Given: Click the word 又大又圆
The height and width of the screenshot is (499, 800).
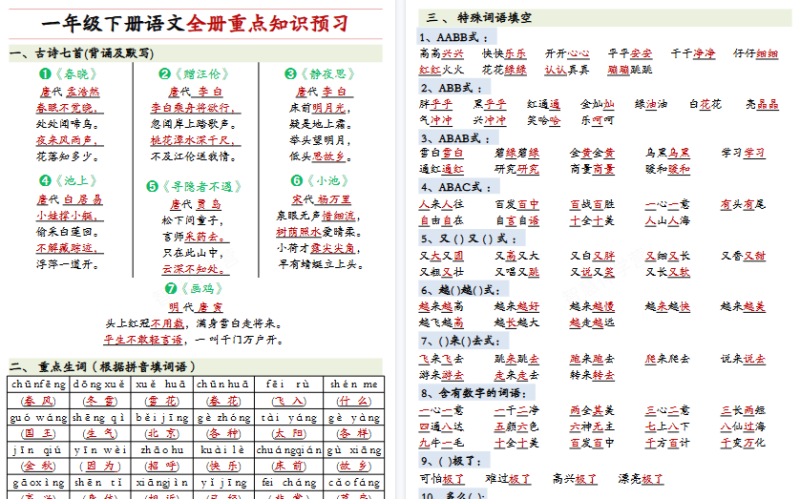Looking at the screenshot, I should coord(441,256).
